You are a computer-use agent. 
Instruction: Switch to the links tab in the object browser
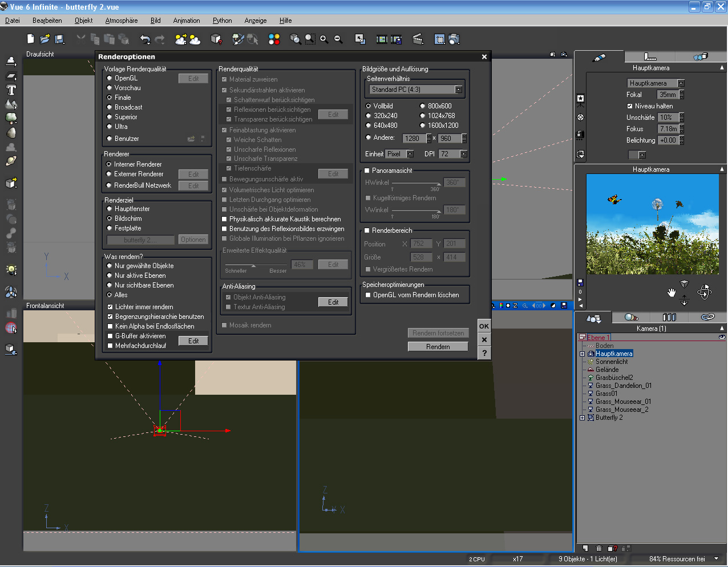(707, 317)
